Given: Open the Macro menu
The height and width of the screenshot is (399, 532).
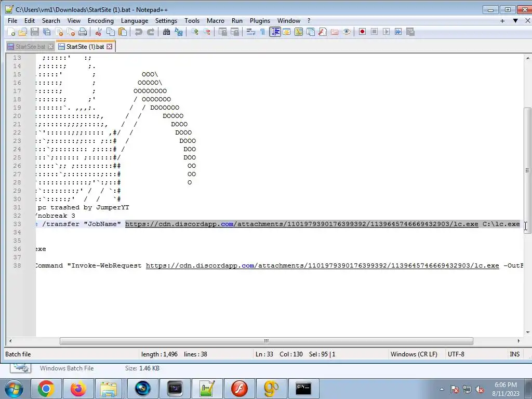Looking at the screenshot, I should [x=216, y=21].
